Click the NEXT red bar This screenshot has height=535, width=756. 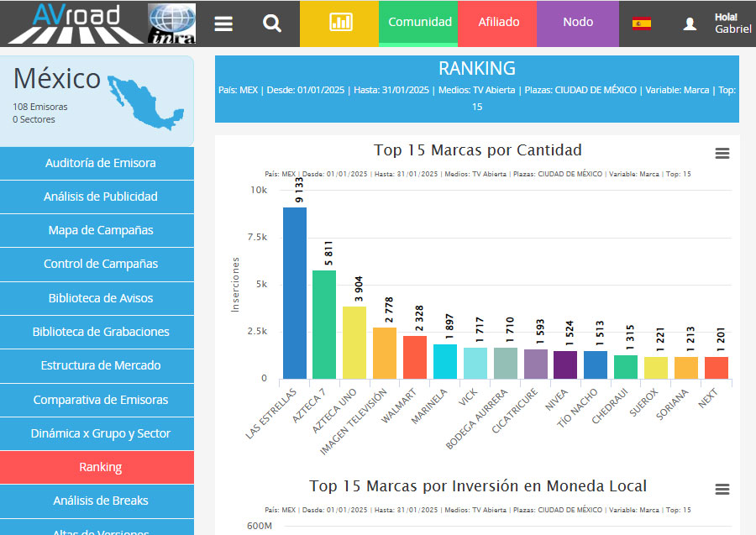point(717,368)
